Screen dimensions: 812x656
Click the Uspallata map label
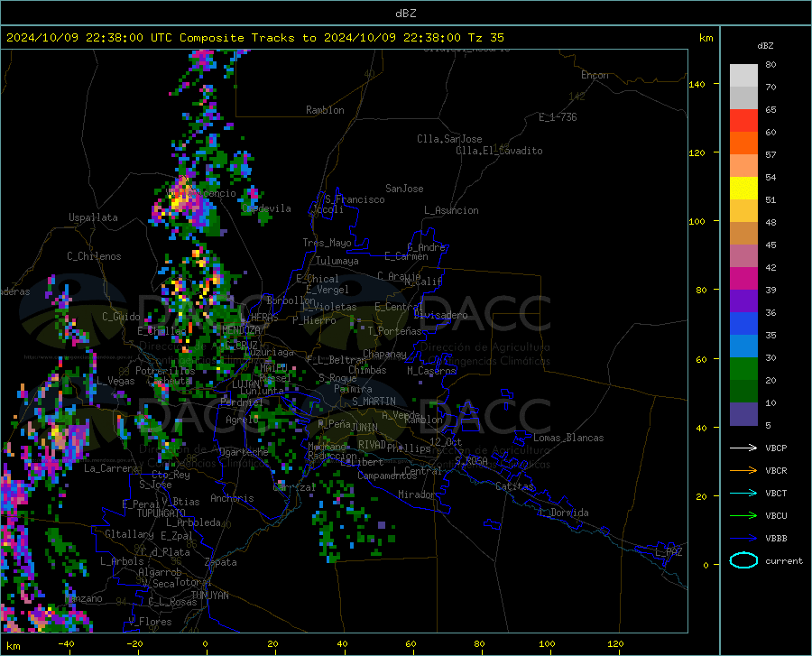coord(93,217)
